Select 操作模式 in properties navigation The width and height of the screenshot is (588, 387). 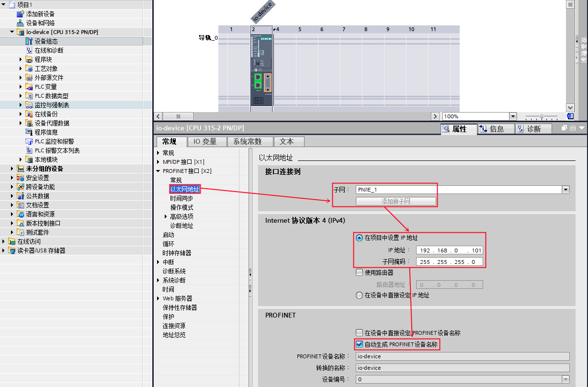(x=181, y=207)
